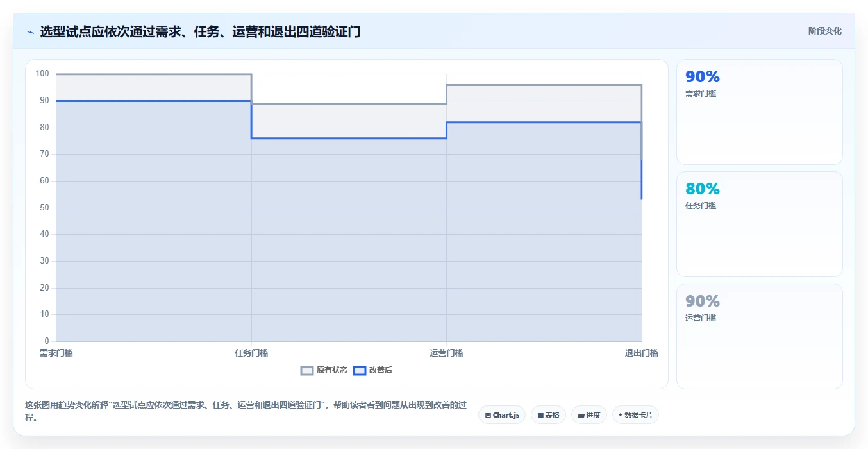
Task: Click the y-axis value 50
Action: pyautogui.click(x=44, y=207)
